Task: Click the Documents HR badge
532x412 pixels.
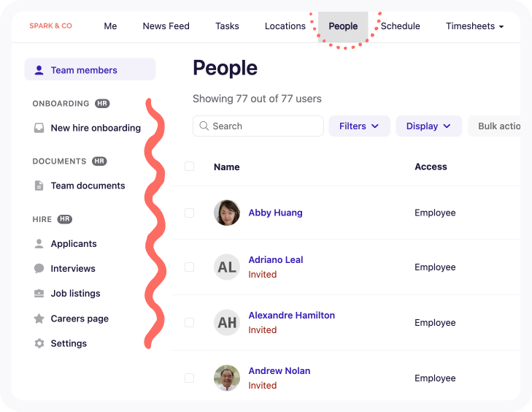Action: coord(99,161)
